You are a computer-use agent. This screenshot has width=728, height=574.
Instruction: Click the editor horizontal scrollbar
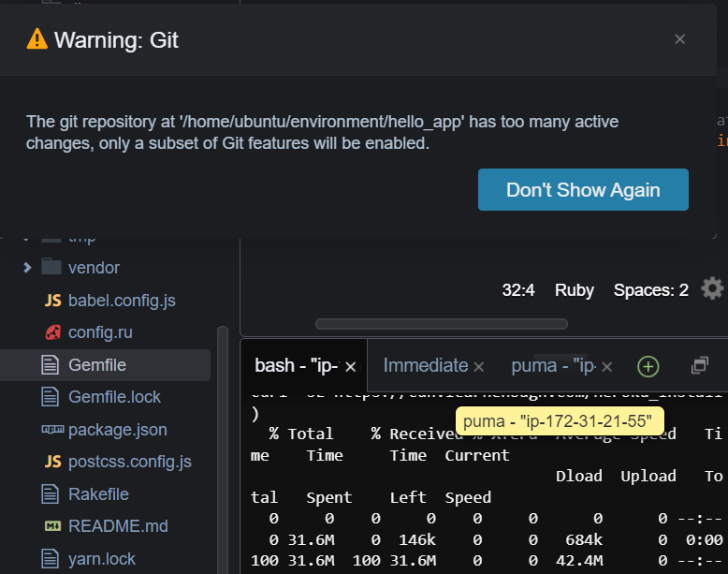pos(441,324)
